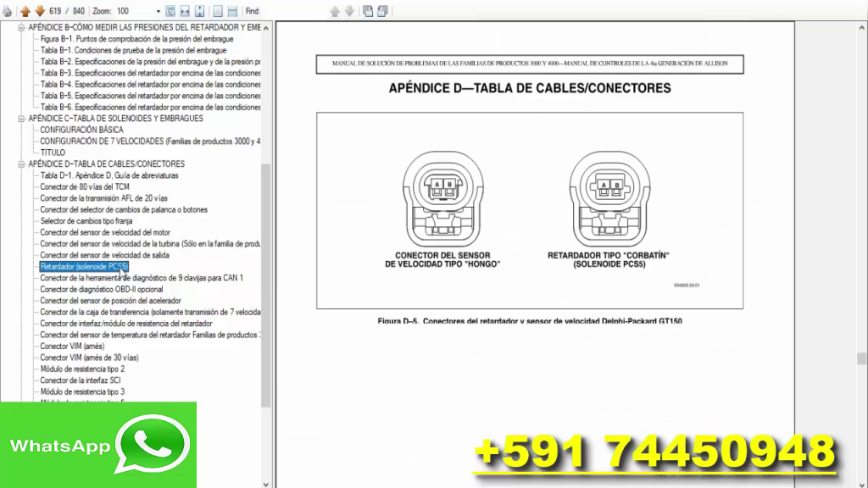Click the Print icon in the toolbar
Image resolution: width=868 pixels, height=488 pixels.
pos(8,10)
